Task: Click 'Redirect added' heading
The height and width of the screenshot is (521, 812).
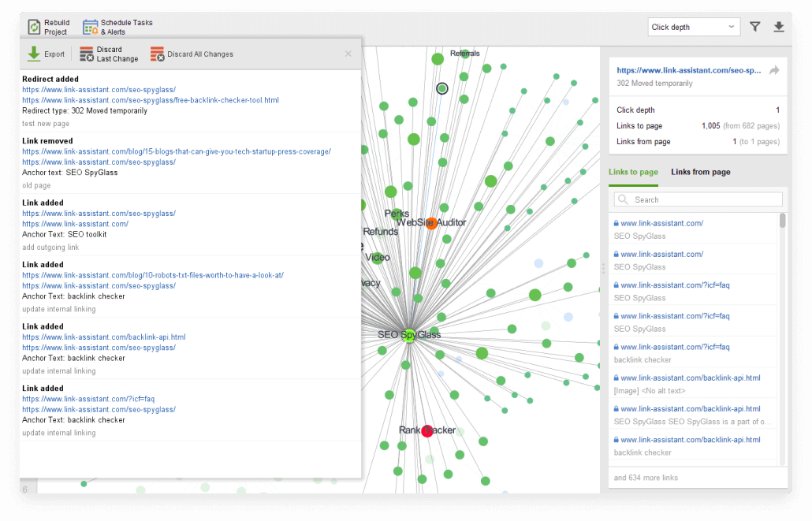Action: (x=50, y=80)
